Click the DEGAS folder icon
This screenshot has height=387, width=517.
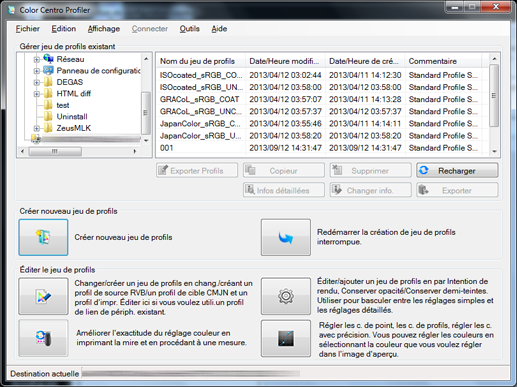48,82
